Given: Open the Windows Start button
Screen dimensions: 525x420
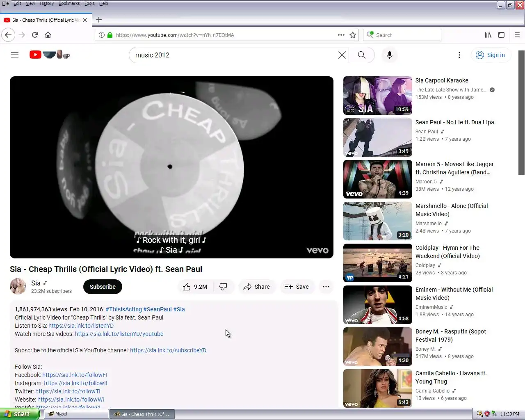Looking at the screenshot, I should 20,414.
